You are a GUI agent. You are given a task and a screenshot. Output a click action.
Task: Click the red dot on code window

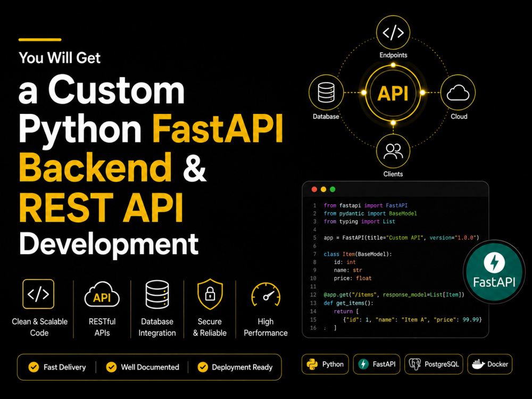point(314,189)
